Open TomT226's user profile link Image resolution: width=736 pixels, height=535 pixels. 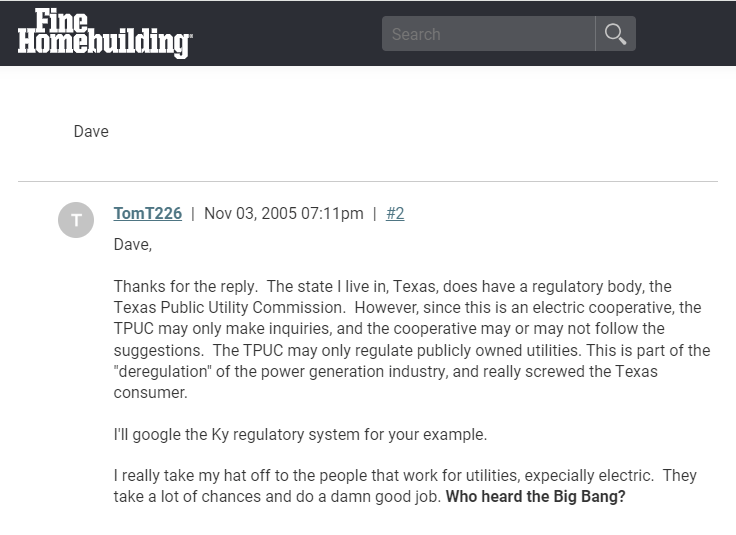148,213
